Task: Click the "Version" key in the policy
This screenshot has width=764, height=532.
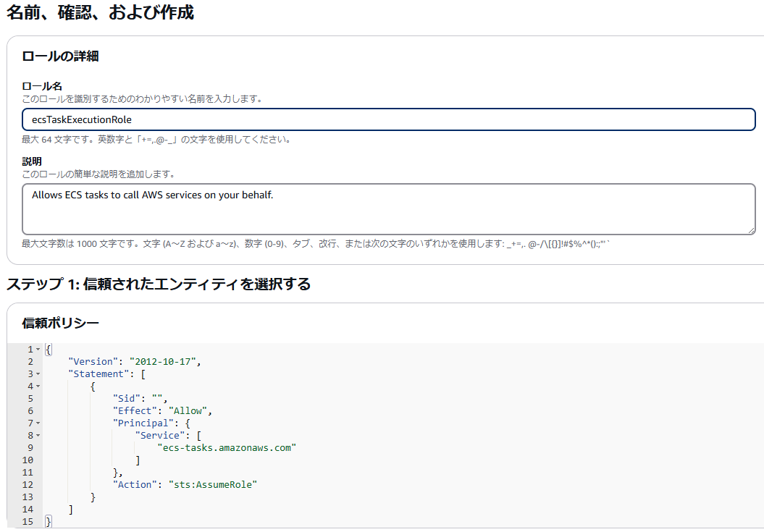Action: [x=93, y=361]
